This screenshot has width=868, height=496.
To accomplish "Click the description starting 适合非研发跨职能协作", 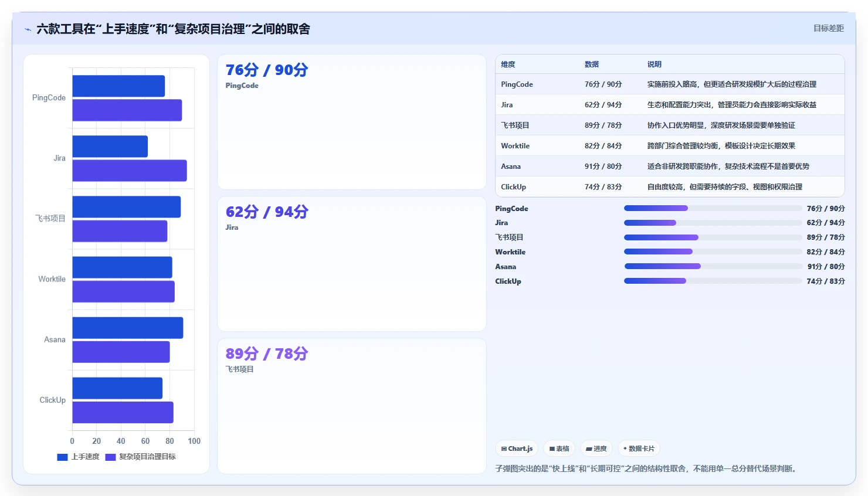I will tap(728, 167).
